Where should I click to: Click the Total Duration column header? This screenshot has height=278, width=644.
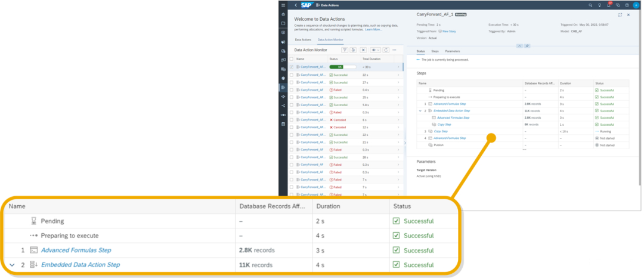[x=371, y=59]
